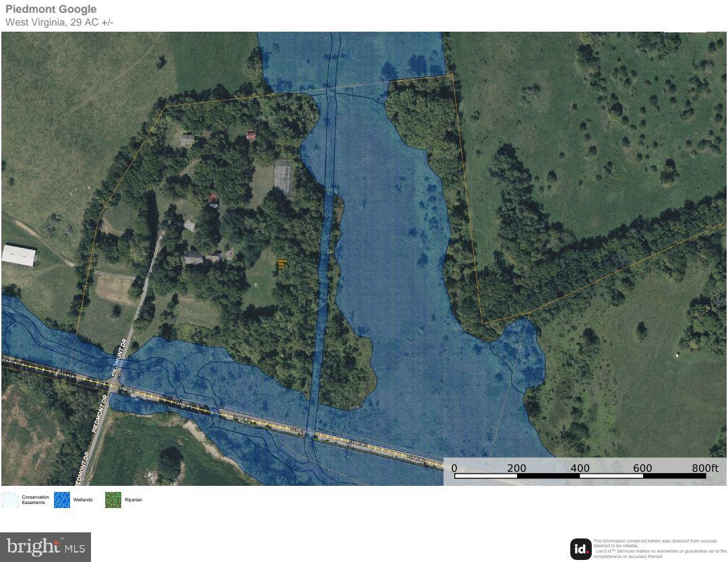Click the green Riparian legend swatch

click(113, 500)
